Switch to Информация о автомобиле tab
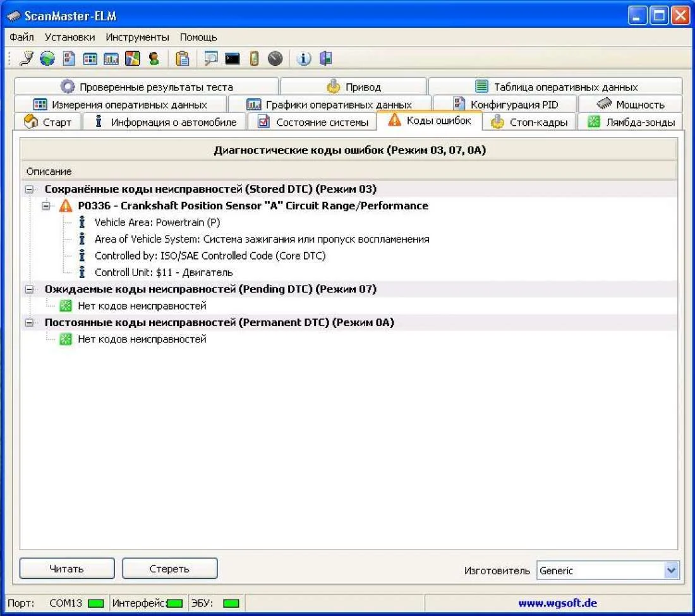Viewport: 695px width, 616px height. pyautogui.click(x=165, y=122)
